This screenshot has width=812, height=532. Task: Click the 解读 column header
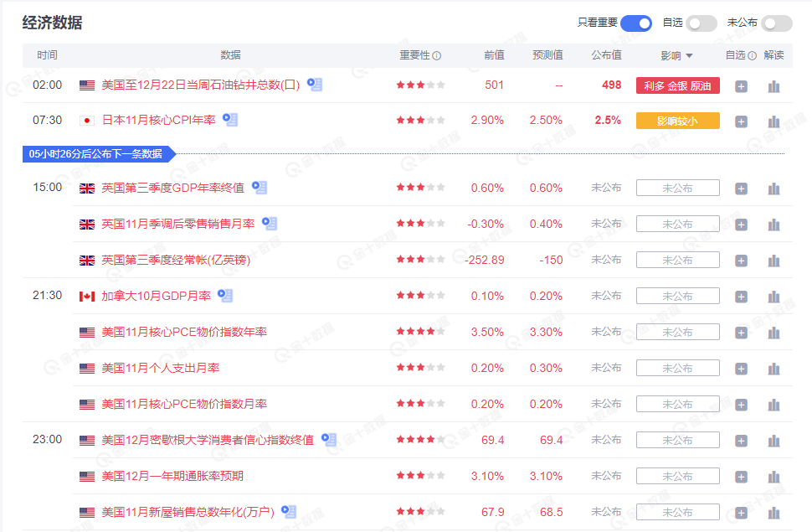click(773, 55)
